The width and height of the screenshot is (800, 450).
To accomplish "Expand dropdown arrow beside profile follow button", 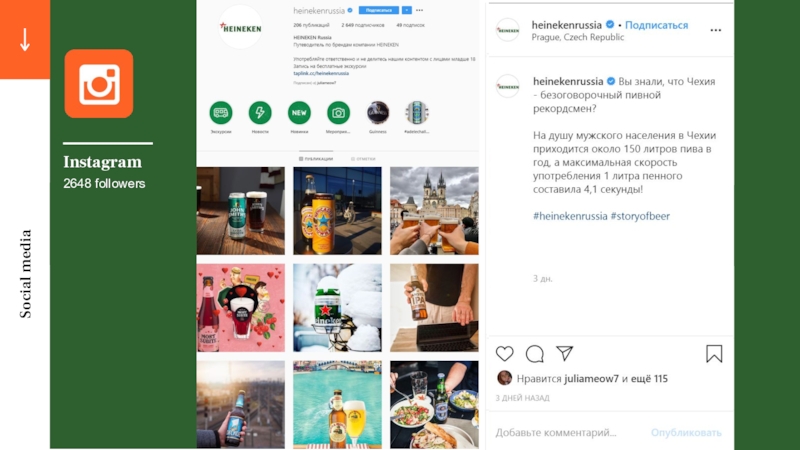I will pos(406,10).
